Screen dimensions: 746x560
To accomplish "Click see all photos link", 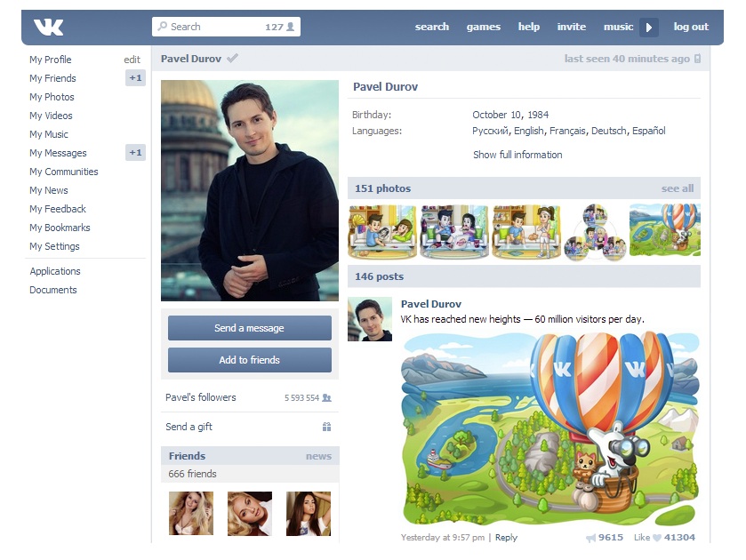I will pyautogui.click(x=677, y=188).
